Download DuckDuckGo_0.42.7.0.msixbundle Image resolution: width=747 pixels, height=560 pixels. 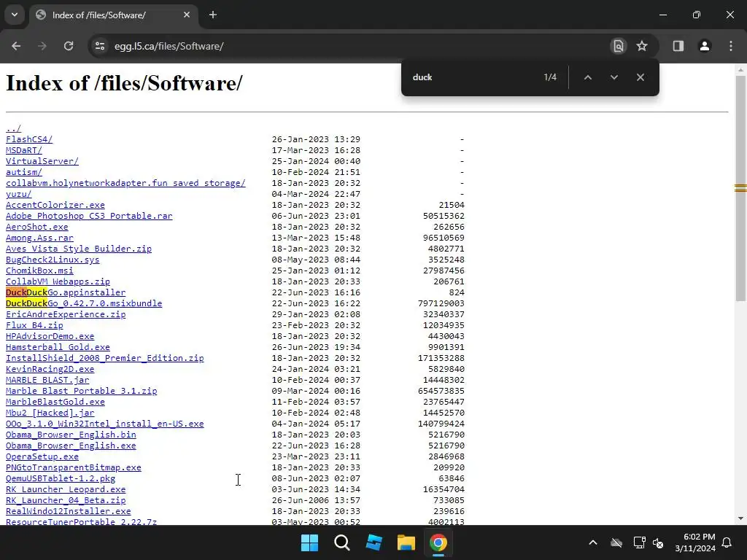[84, 304]
